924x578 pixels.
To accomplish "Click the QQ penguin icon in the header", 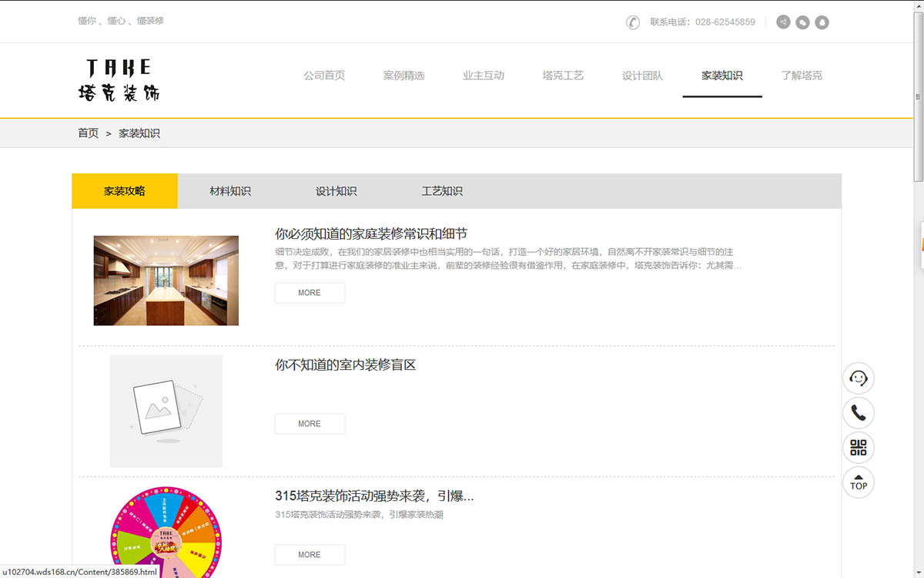I will [822, 22].
